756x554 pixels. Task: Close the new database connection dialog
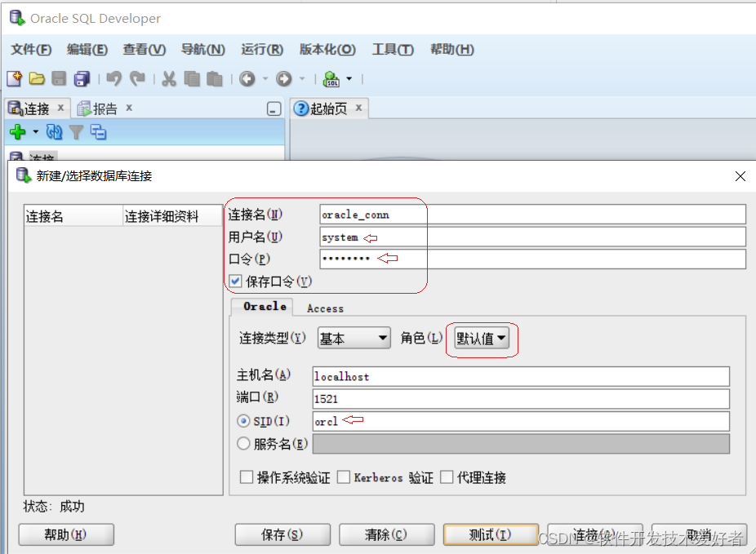click(740, 176)
